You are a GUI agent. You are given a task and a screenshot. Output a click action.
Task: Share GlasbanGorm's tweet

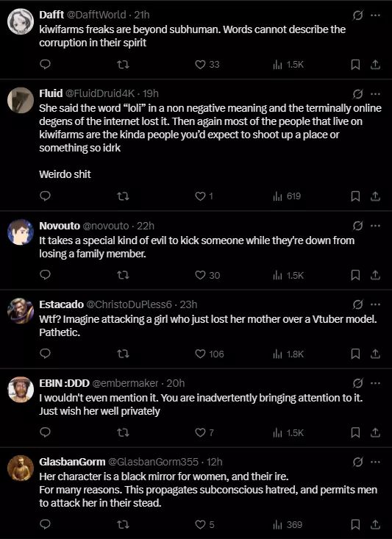(x=376, y=524)
